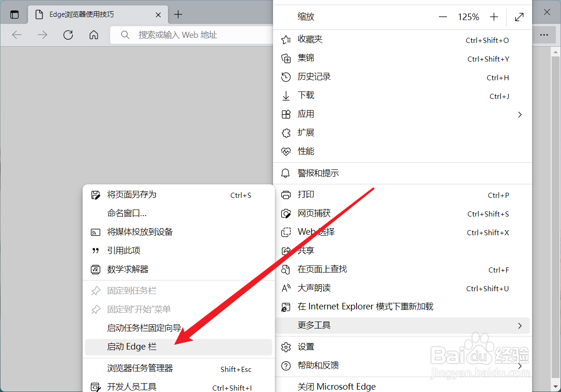
Task: Open 扩展 extensions entry
Action: click(x=402, y=133)
